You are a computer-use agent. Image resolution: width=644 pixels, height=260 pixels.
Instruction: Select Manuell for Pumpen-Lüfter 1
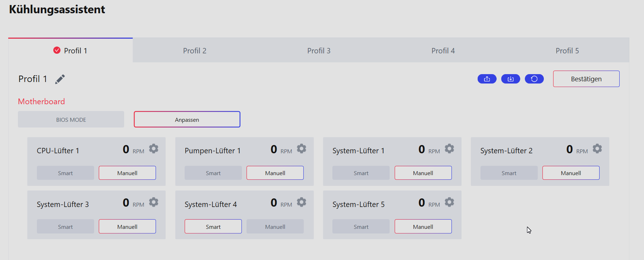point(275,173)
